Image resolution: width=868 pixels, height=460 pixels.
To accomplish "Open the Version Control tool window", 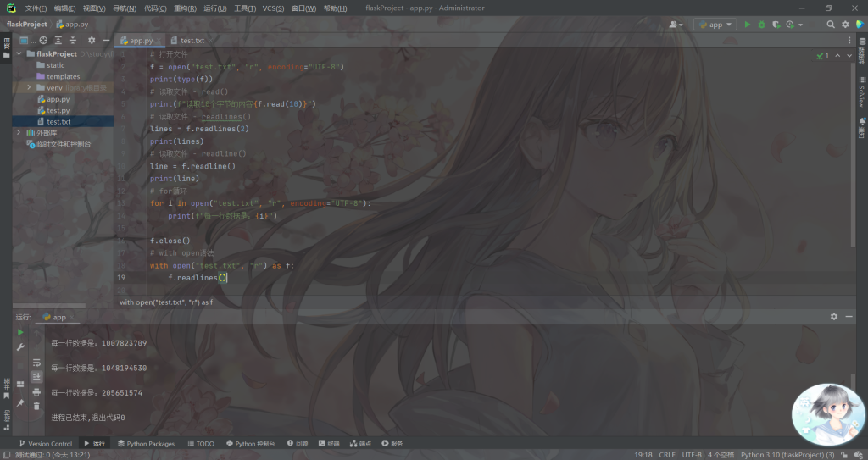I will click(x=46, y=443).
